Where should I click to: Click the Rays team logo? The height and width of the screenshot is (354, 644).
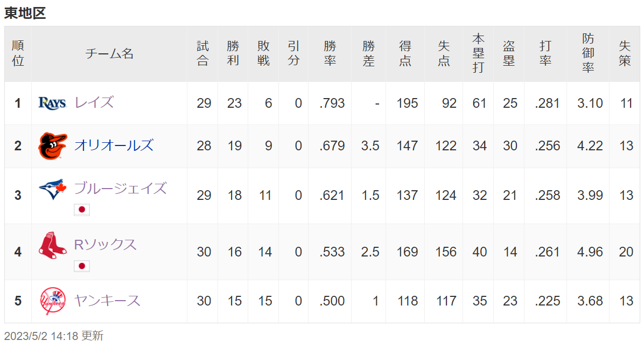tap(52, 103)
